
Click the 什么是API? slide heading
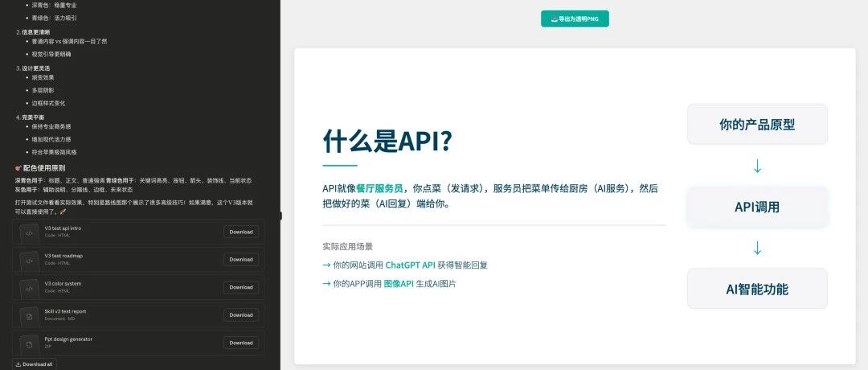(387, 142)
